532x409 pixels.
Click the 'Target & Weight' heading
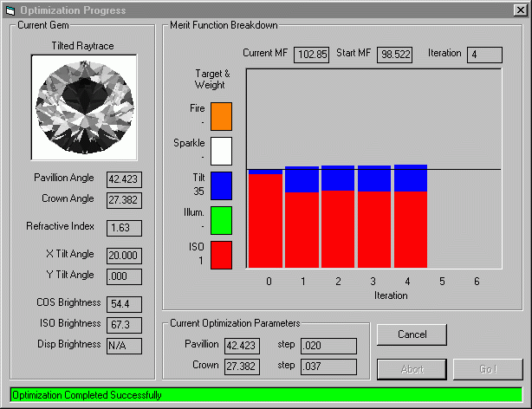tap(211, 79)
